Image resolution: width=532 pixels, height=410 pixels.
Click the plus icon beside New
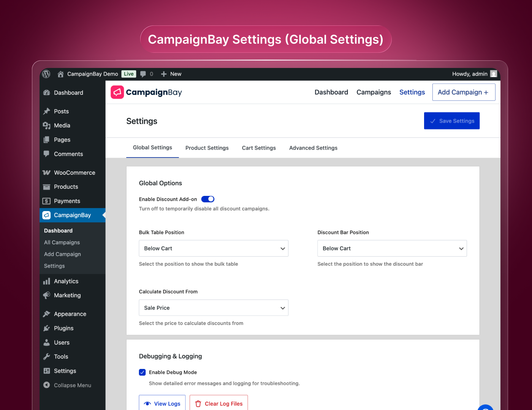click(164, 74)
